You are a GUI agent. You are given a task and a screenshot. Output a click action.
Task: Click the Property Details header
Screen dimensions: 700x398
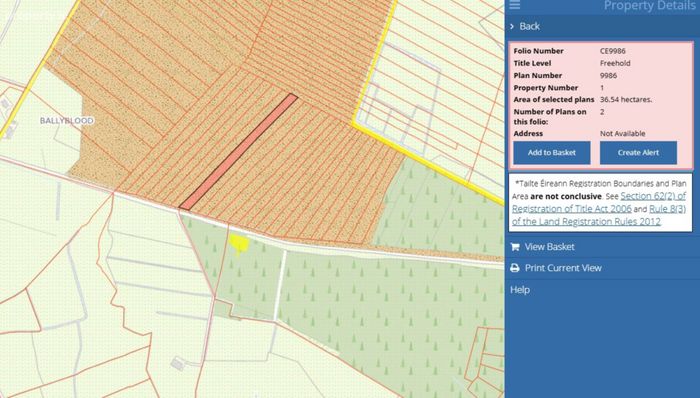(649, 6)
